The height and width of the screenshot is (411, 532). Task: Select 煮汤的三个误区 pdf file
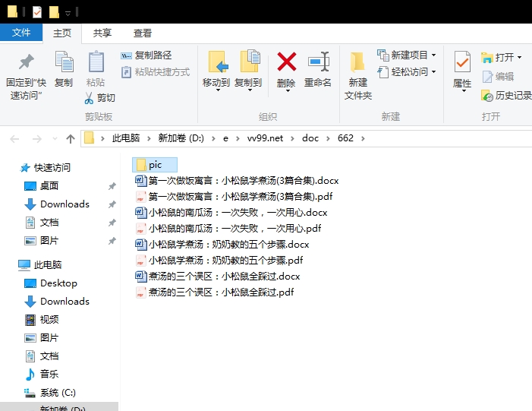(215, 292)
